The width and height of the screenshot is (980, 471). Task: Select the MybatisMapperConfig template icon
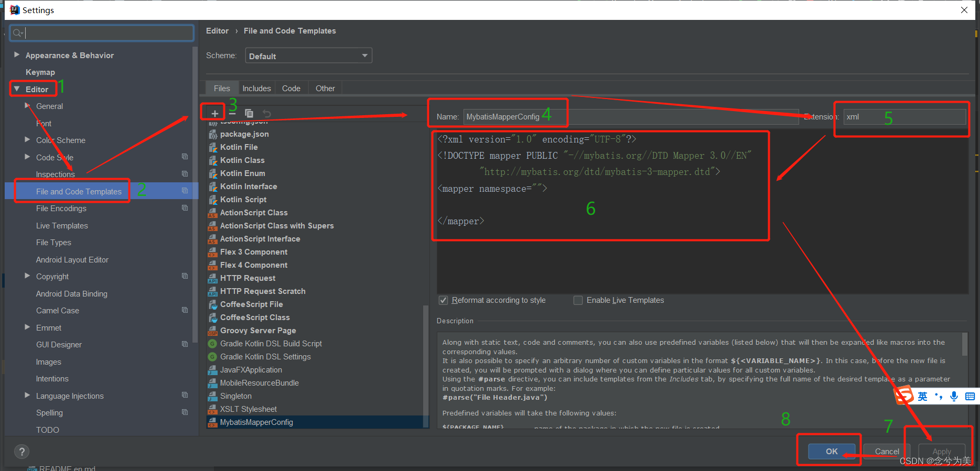[x=213, y=422]
